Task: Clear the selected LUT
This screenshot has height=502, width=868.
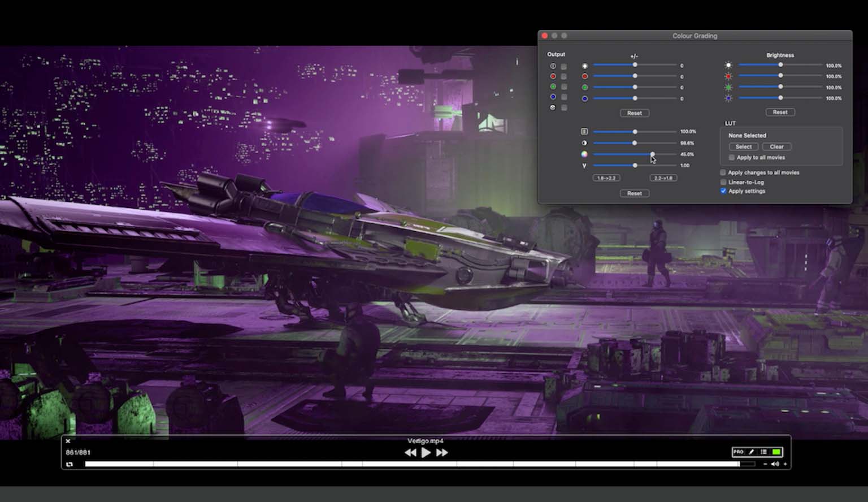Action: click(x=776, y=146)
